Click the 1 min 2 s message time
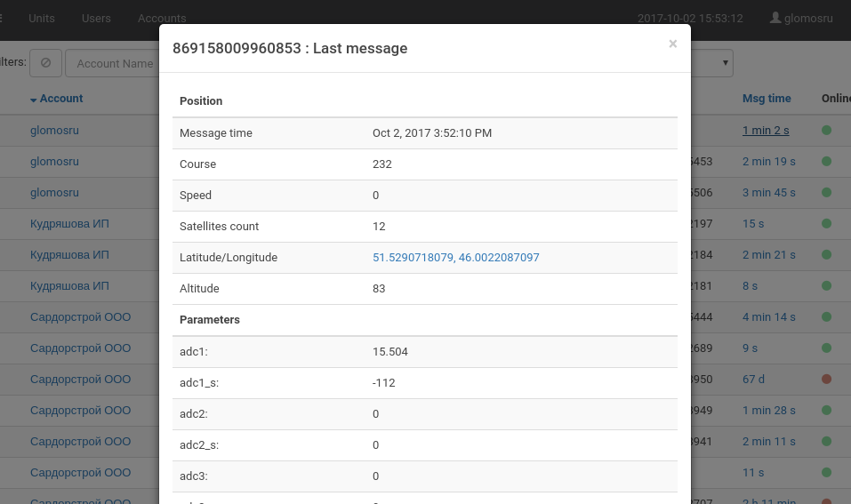Image resolution: width=851 pixels, height=504 pixels. pos(765,131)
